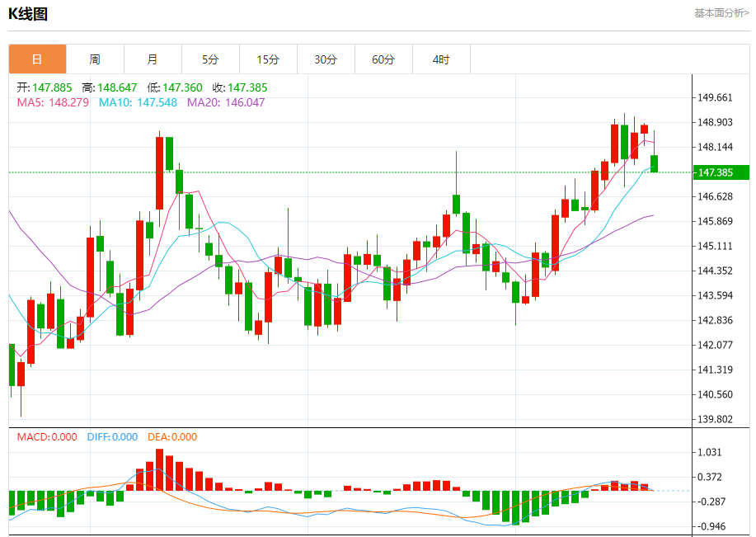This screenshot has width=756, height=537.
Task: Open the 15分 chart tab
Action: 268,59
